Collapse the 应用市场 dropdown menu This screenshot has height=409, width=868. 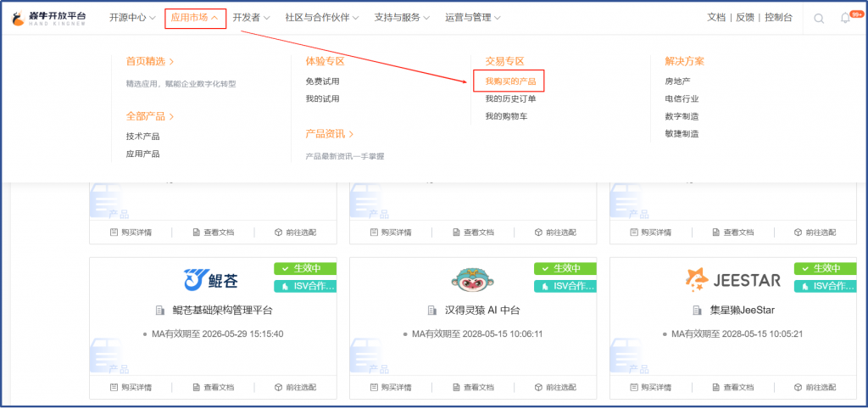point(195,17)
